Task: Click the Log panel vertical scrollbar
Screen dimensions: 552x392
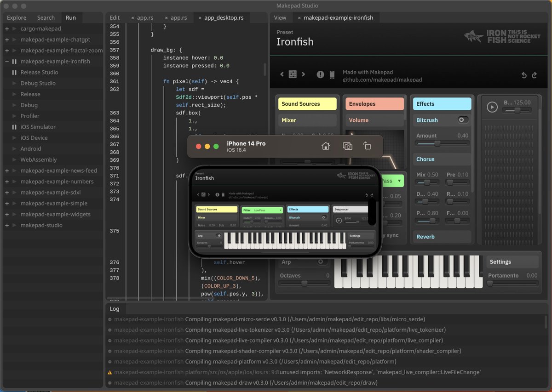Action: (546, 322)
